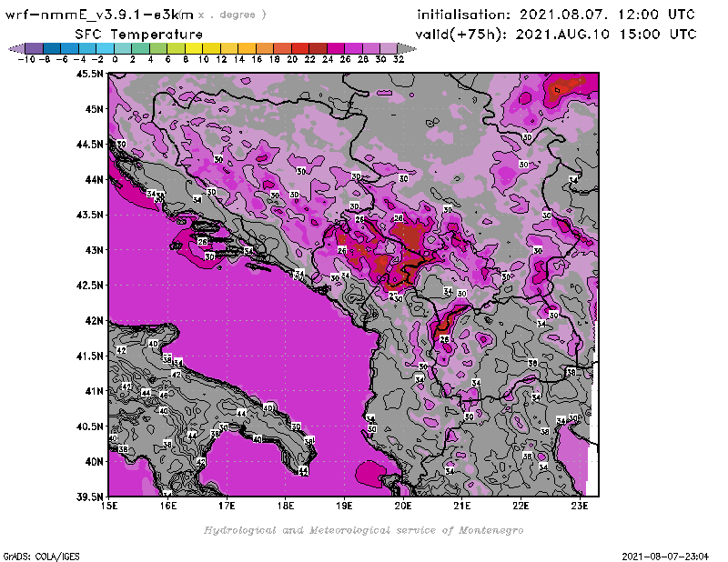
Task: Click the 'wrf-nmmE_v3.9.1-e3km' model label
Action: (x=99, y=15)
